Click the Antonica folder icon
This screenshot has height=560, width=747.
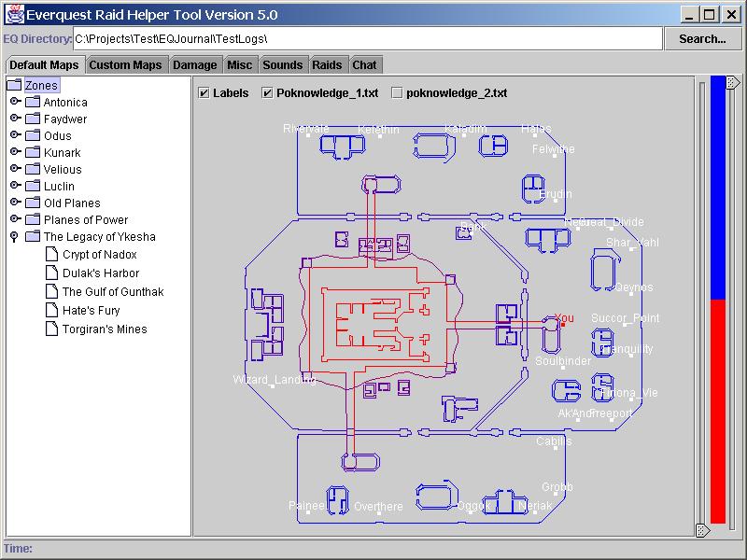click(33, 102)
